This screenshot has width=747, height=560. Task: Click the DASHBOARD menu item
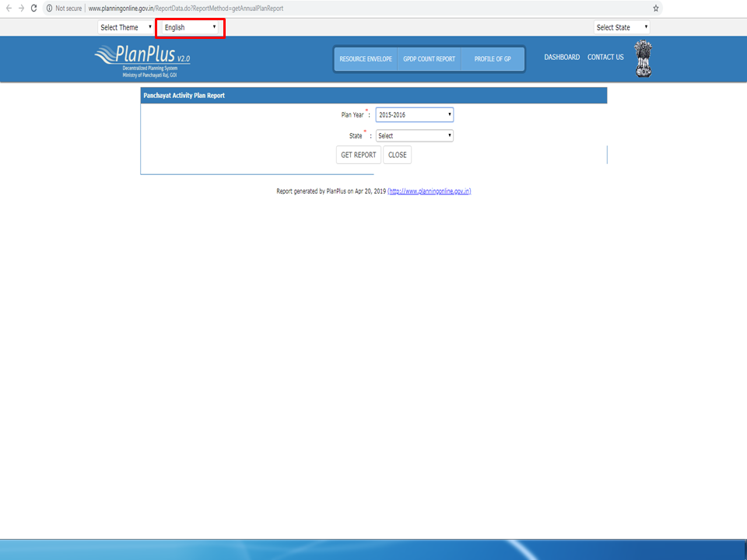coord(562,57)
